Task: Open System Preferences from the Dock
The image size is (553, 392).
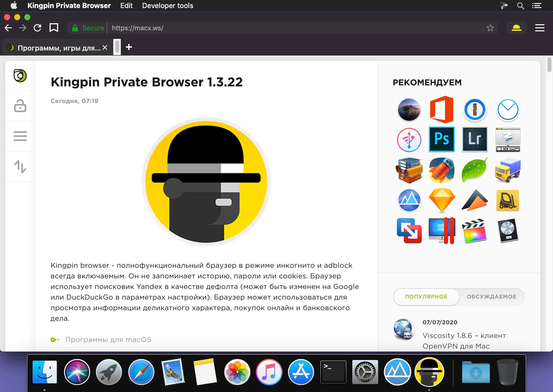Action: point(365,372)
